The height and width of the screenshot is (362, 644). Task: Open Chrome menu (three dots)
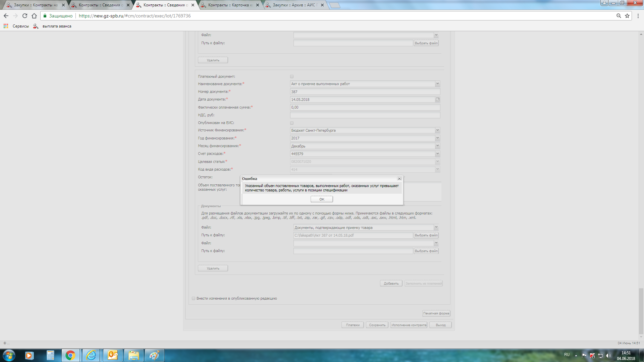pos(638,16)
